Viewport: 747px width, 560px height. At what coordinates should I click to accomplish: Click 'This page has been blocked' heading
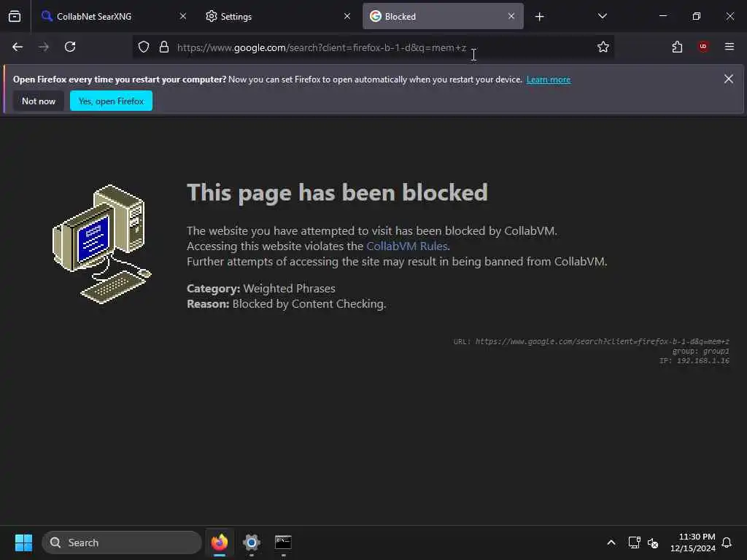(337, 193)
